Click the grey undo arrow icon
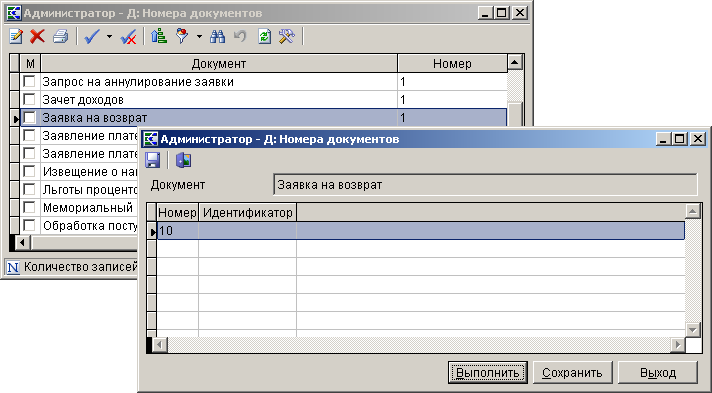Viewport: 712px width, 393px height. click(x=240, y=36)
